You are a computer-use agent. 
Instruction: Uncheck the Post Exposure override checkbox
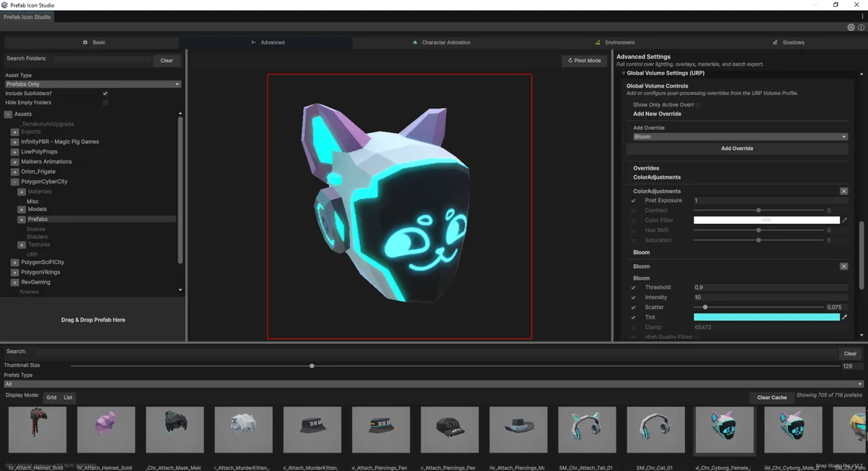(633, 201)
